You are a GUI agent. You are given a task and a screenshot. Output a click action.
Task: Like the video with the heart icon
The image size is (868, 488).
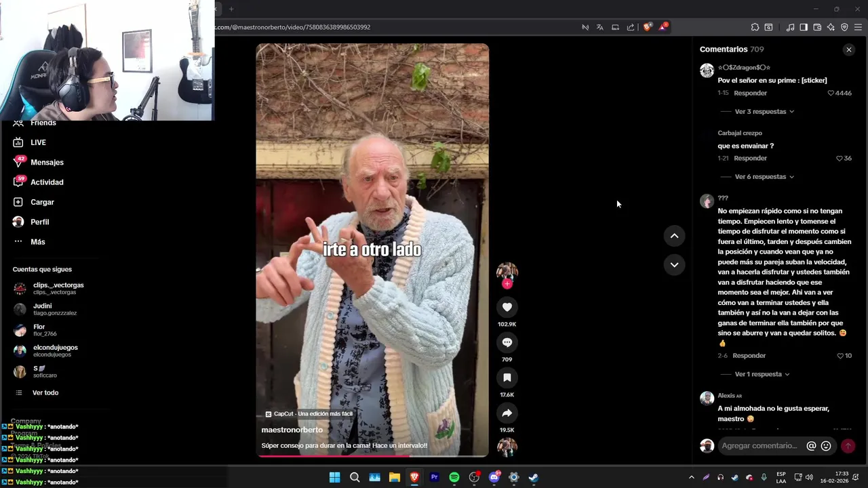click(x=507, y=307)
